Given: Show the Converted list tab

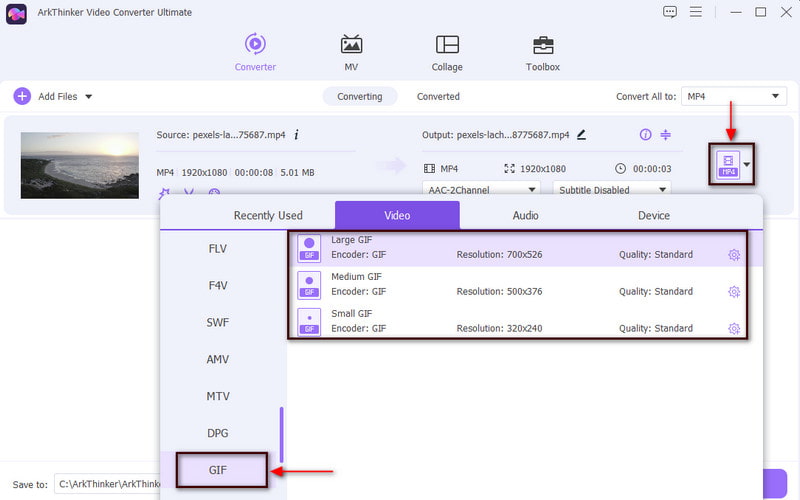Looking at the screenshot, I should pyautogui.click(x=438, y=96).
